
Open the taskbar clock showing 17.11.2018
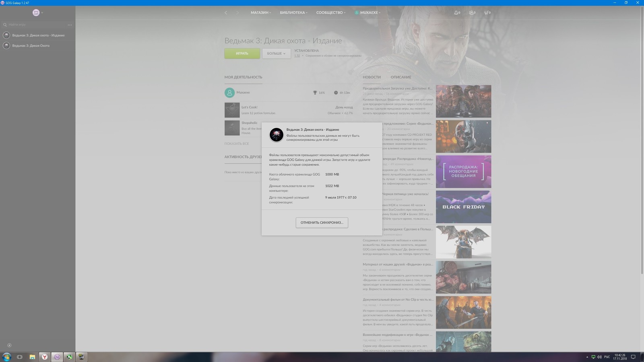click(620, 357)
